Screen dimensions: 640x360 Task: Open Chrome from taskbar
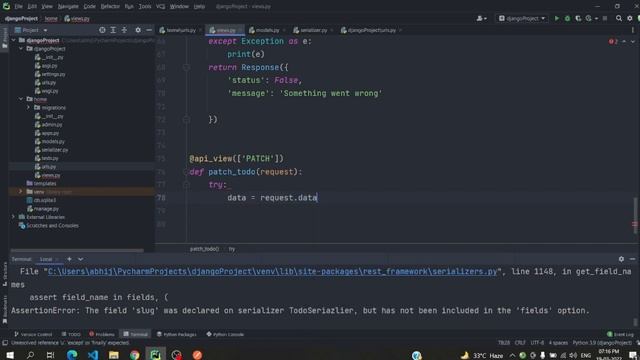pos(135,355)
